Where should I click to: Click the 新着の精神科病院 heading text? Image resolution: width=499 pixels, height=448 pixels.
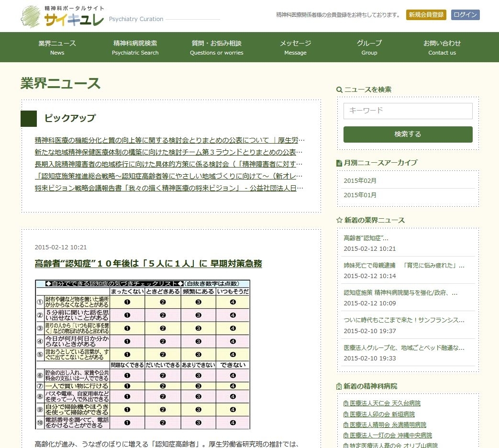(x=370, y=386)
